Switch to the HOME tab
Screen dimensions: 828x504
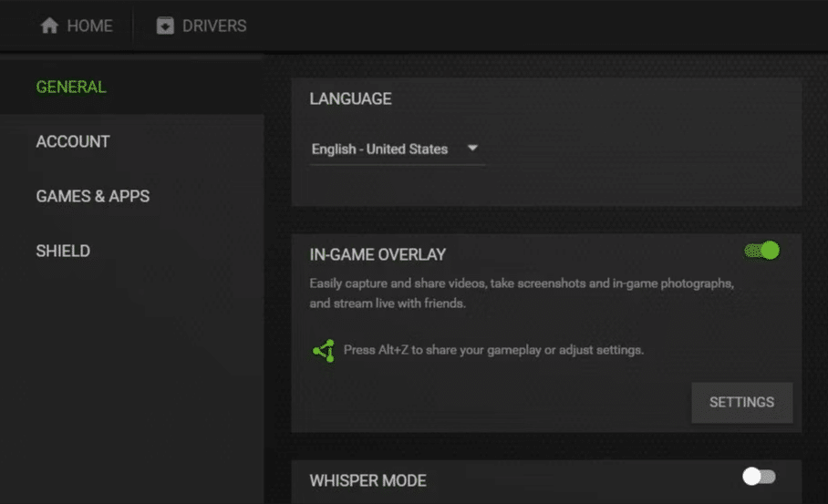(77, 26)
